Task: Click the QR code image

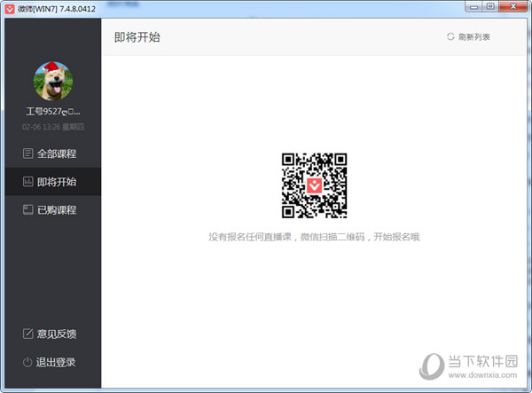Action: point(314,185)
